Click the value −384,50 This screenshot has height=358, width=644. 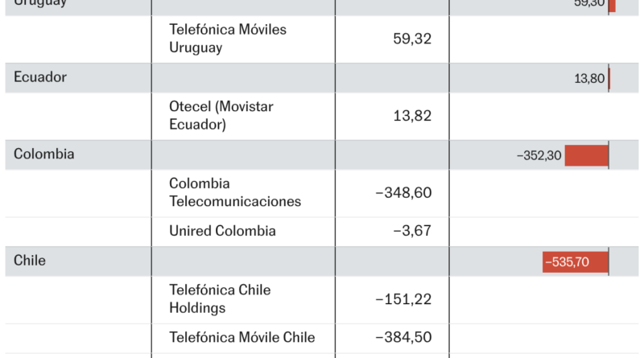click(x=403, y=337)
